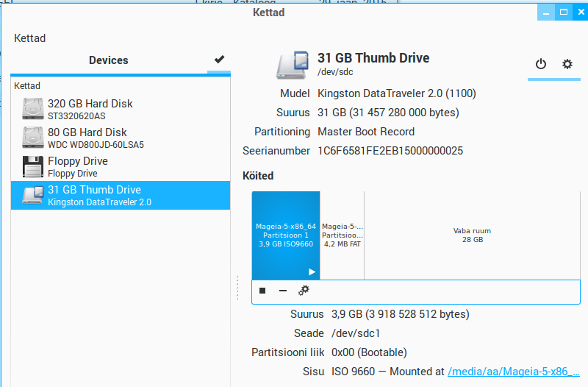The image size is (588, 387).
Task: Delete the selected partition with minus button
Action: click(283, 291)
